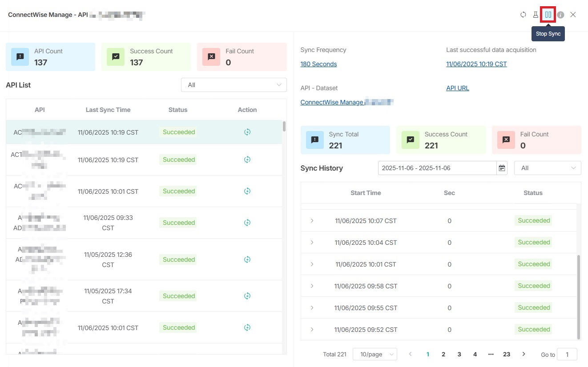This screenshot has width=588, height=367.
Task: Click sync action icon for 11/05/2025 17:34 row
Action: [x=247, y=296]
